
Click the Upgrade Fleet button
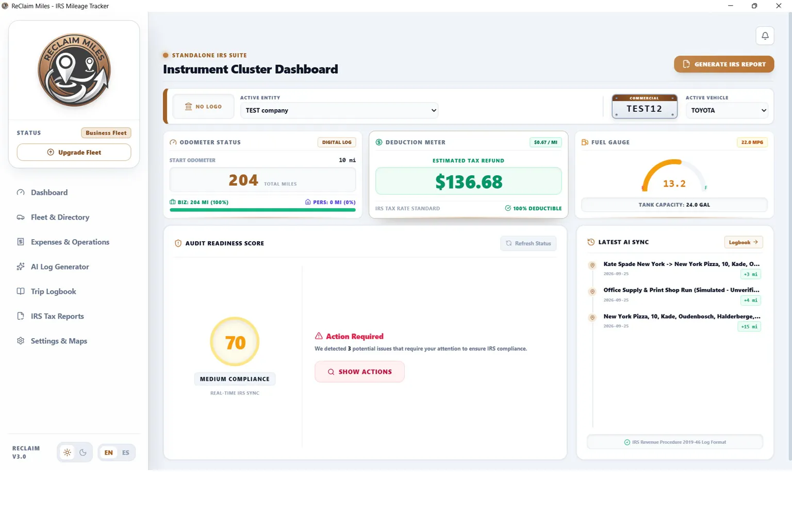(x=74, y=153)
